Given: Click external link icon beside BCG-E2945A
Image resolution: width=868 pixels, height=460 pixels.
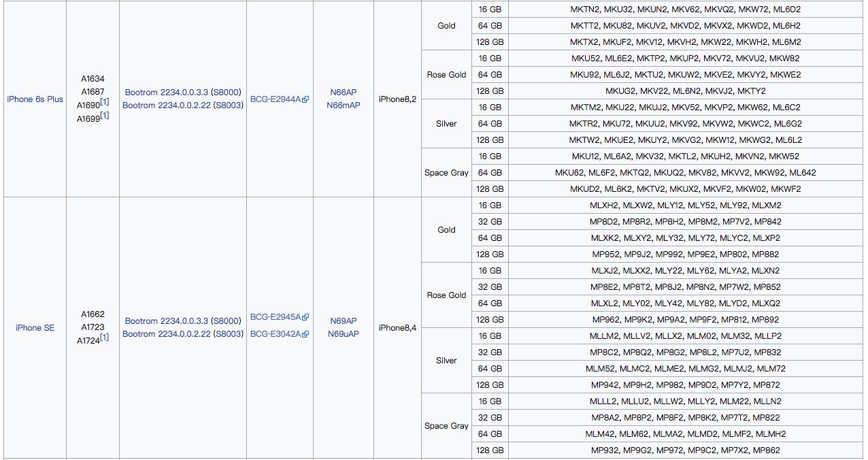Looking at the screenshot, I should coord(305,317).
